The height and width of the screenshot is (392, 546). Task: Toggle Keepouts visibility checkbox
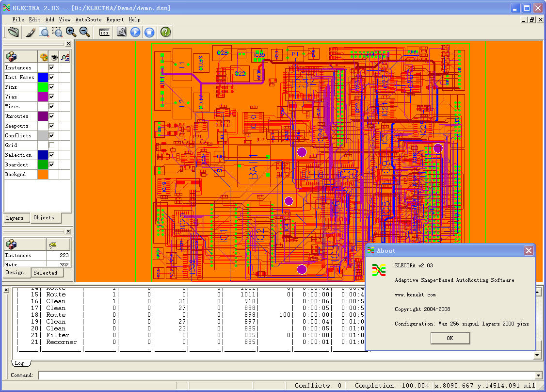[51, 126]
